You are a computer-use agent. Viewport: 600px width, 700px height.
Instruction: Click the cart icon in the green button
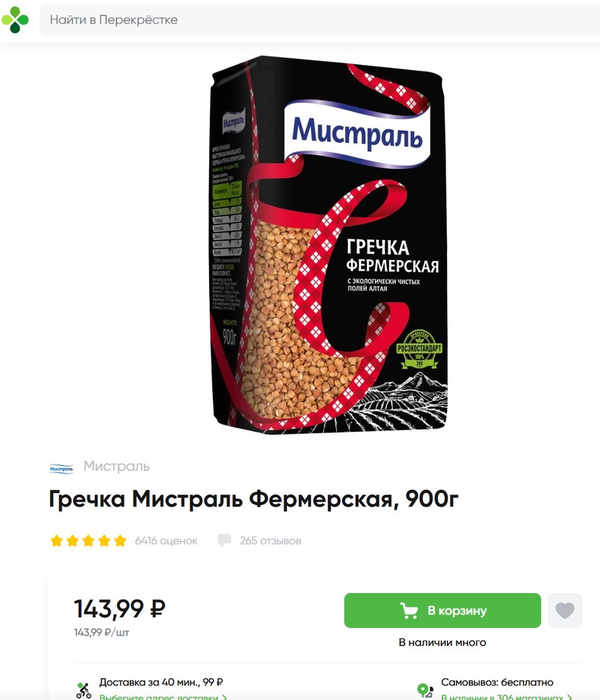(x=409, y=610)
